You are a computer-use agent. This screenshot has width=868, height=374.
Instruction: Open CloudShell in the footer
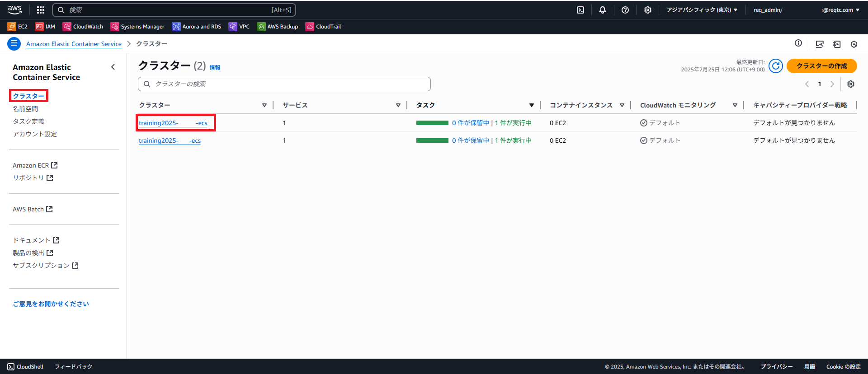tap(25, 367)
